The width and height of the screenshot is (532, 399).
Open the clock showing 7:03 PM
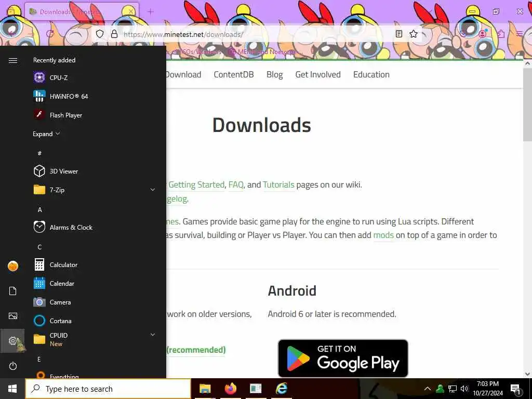[x=488, y=389]
